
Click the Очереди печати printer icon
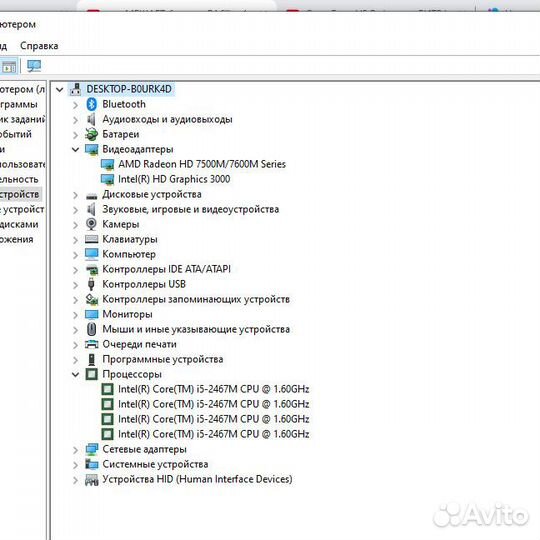tap(91, 344)
